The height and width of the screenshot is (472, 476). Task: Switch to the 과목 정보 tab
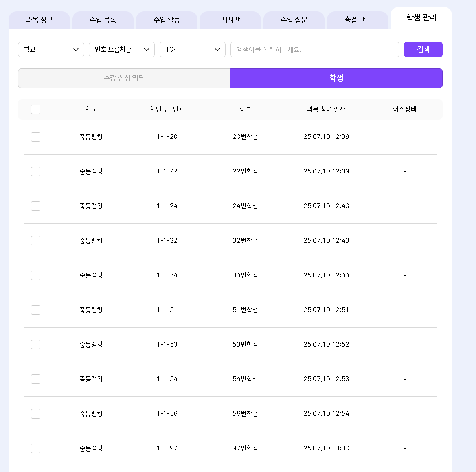point(39,20)
